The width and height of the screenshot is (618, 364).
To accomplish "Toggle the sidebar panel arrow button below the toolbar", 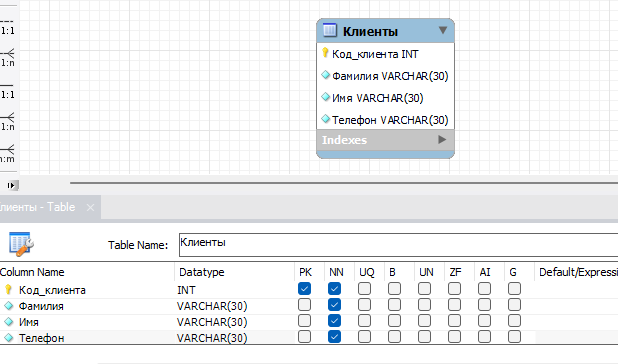I will (x=12, y=185).
